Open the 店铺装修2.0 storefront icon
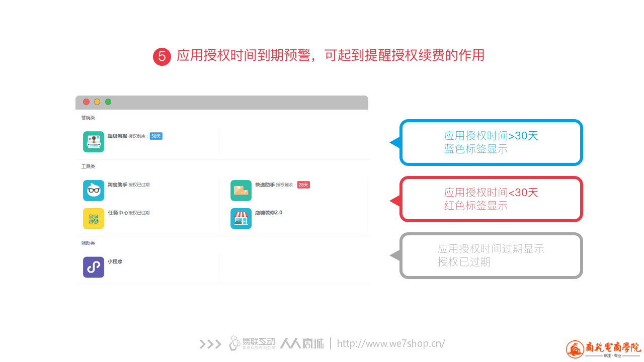The height and width of the screenshot is (362, 644). (241, 219)
